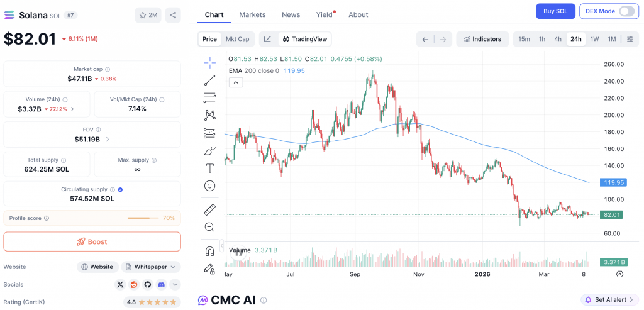644x310 pixels.
Task: Expand more social links chevron
Action: click(x=175, y=284)
